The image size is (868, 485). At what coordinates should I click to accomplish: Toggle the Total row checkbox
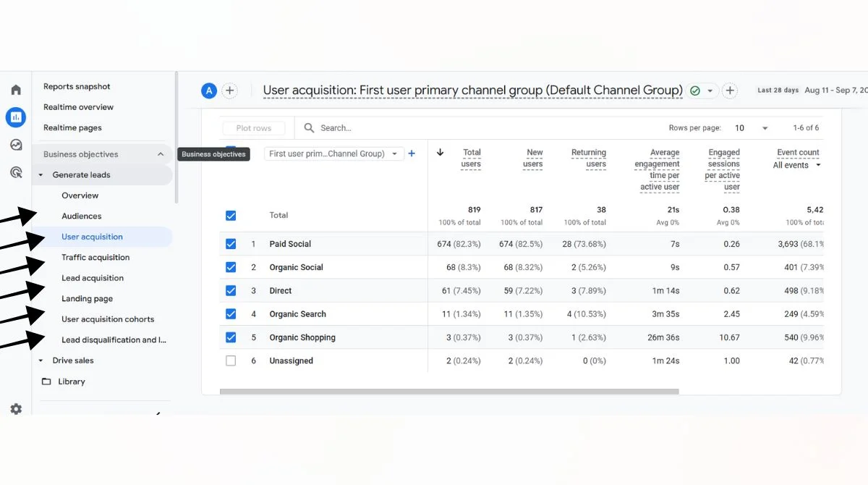(x=231, y=216)
